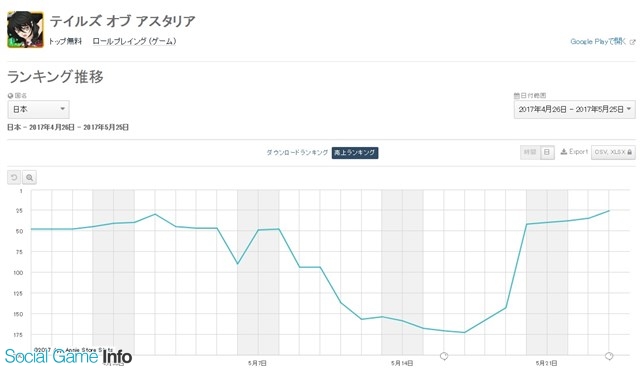Expand country dropdown arrow
The height and width of the screenshot is (369, 640).
pyautogui.click(x=62, y=109)
